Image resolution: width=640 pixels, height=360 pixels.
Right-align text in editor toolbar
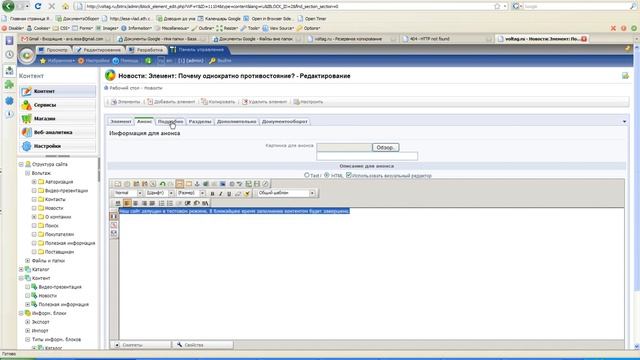(144, 203)
